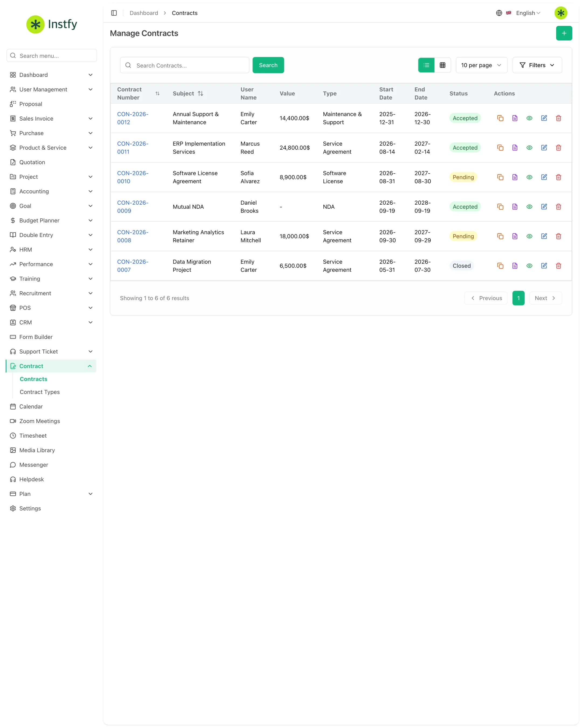Open the 10 per page dropdown
The height and width of the screenshot is (728, 582).
click(x=481, y=65)
